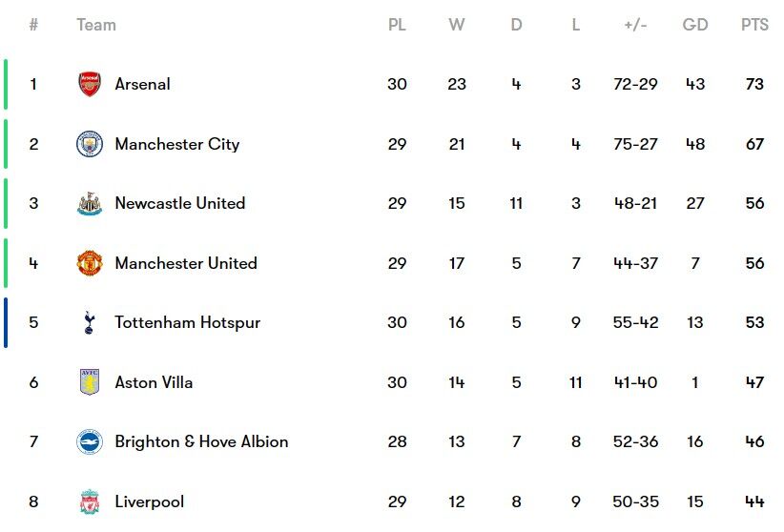Sort table by PTS column header
The width and height of the screenshot is (784, 532).
tap(754, 25)
